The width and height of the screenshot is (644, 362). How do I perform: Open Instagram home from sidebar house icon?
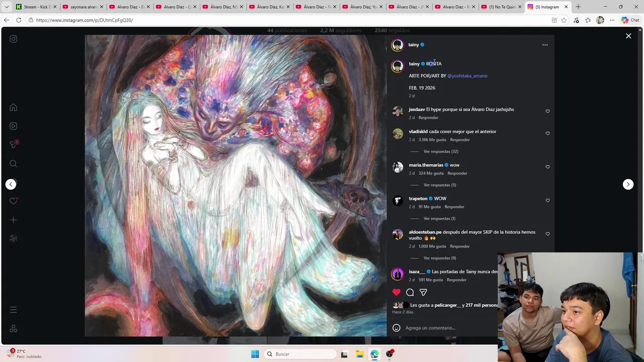14,108
